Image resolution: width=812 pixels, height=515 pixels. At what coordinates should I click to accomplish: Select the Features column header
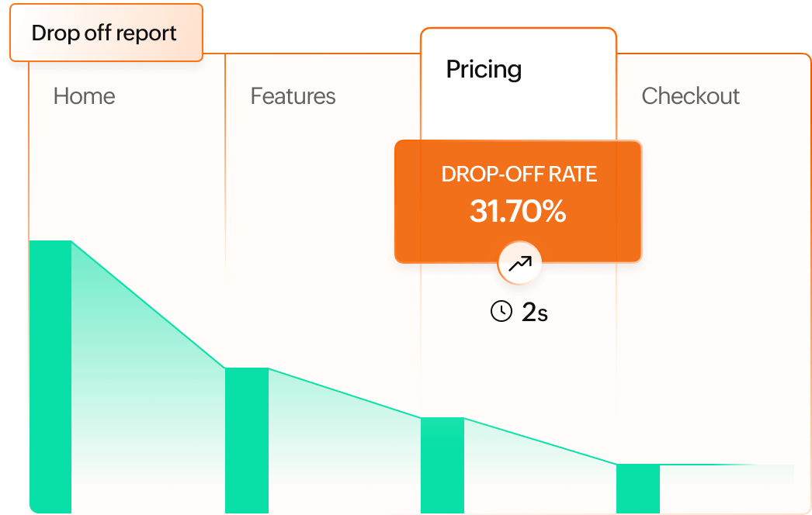pyautogui.click(x=293, y=96)
